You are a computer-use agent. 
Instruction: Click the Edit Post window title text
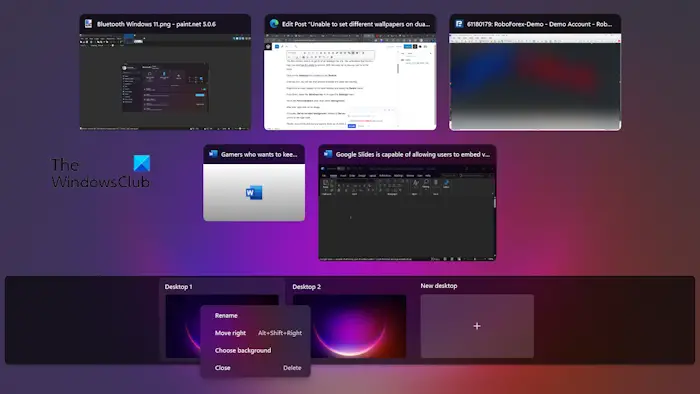click(356, 24)
